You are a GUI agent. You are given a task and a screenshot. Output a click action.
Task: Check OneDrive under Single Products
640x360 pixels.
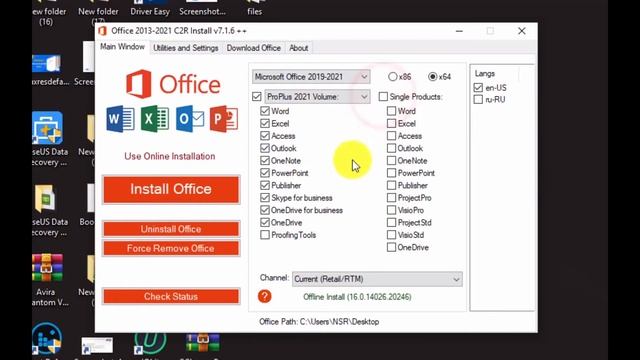tap(391, 247)
